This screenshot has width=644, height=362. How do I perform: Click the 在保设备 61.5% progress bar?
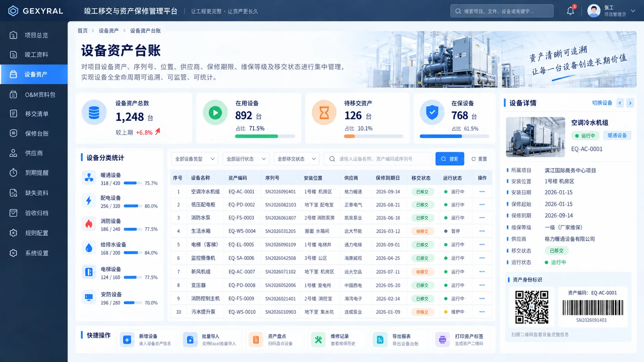tap(454, 136)
